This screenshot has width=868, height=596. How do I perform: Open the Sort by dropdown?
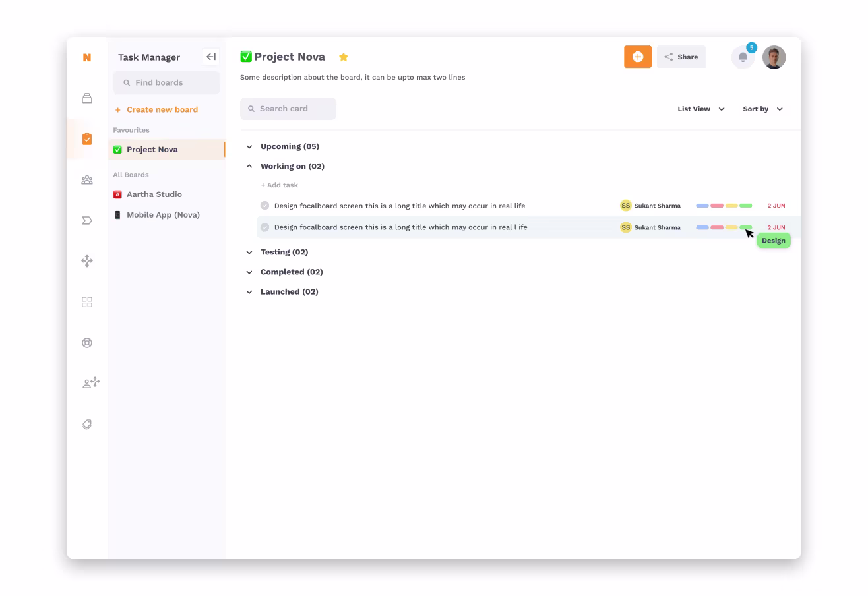(x=762, y=109)
